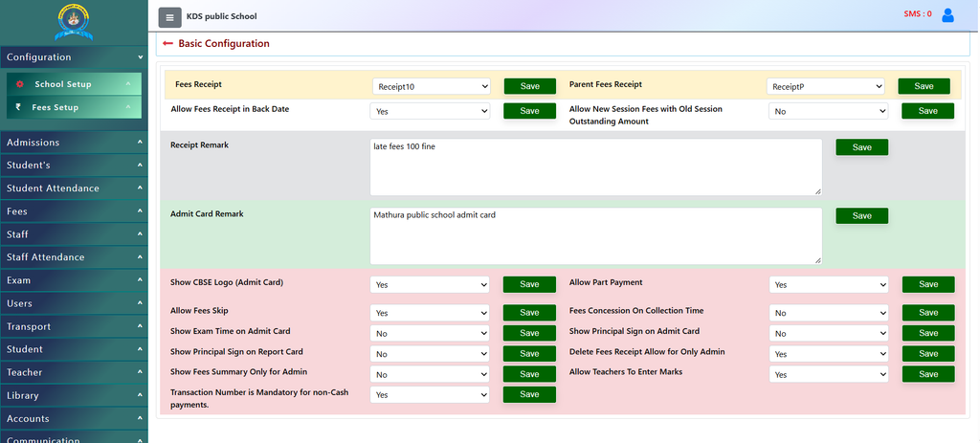Click the rupee icon beside Fees Setup
Viewport: 980px width, 443px height.
tap(18, 107)
